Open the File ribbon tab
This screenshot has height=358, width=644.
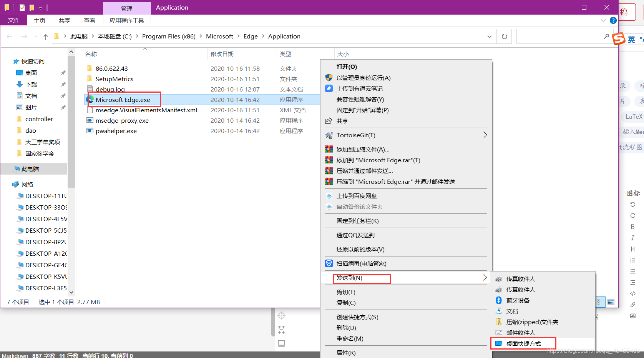[x=14, y=20]
